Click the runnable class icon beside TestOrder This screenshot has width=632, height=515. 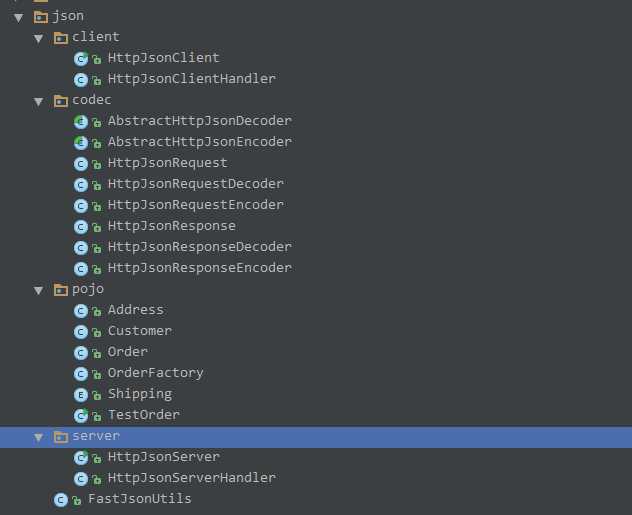(x=81, y=415)
